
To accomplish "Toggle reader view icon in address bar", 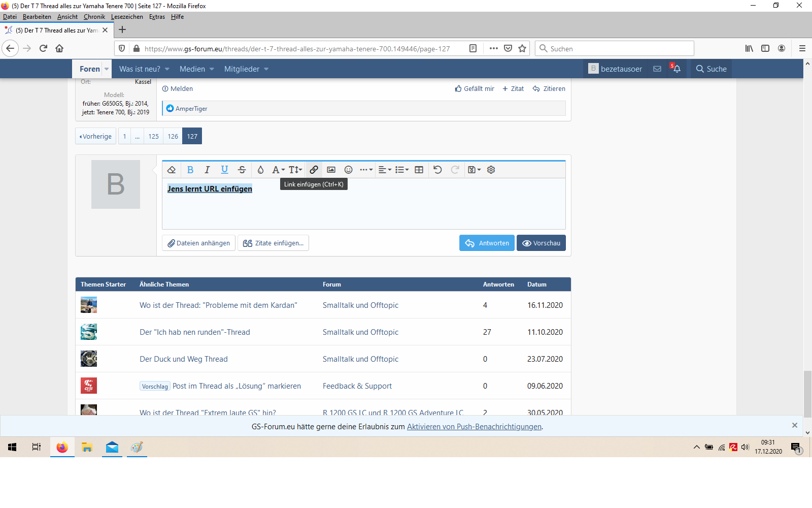I will (473, 48).
